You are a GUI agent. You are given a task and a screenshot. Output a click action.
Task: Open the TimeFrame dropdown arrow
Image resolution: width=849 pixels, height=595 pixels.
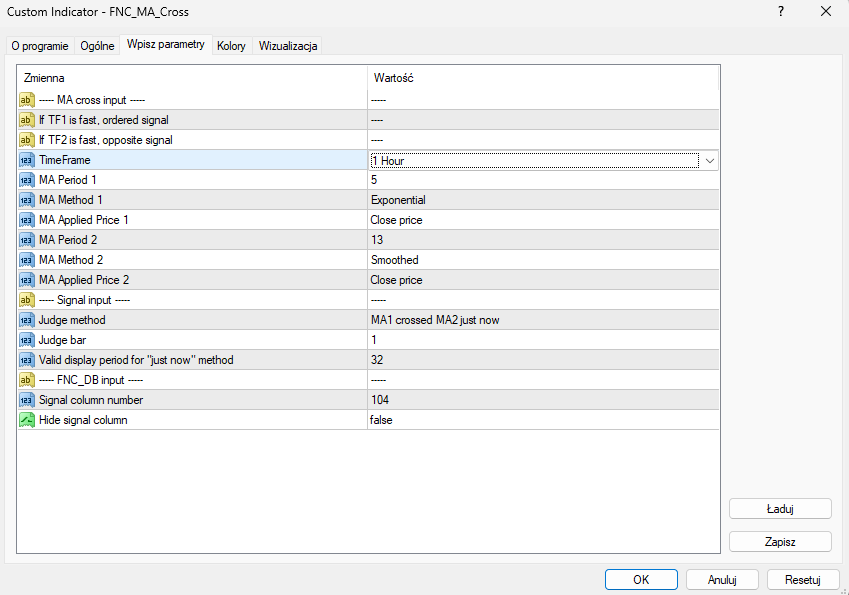point(709,160)
